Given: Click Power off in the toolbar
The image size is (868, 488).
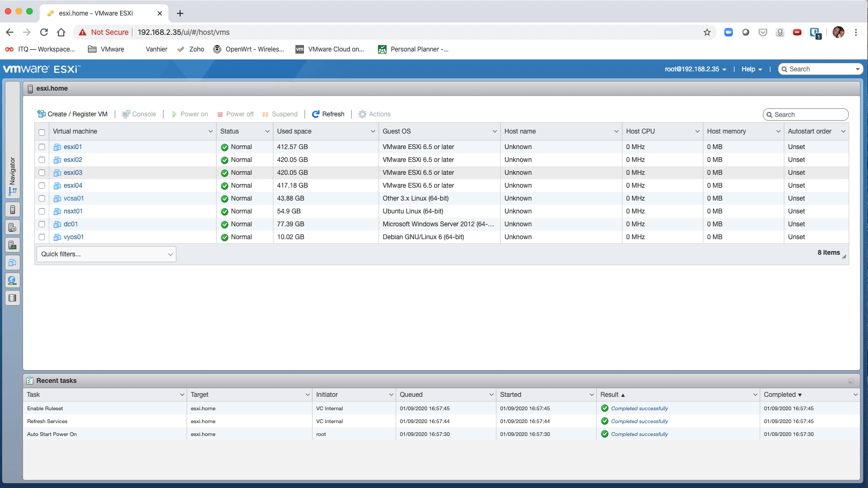Looking at the screenshot, I should point(235,114).
